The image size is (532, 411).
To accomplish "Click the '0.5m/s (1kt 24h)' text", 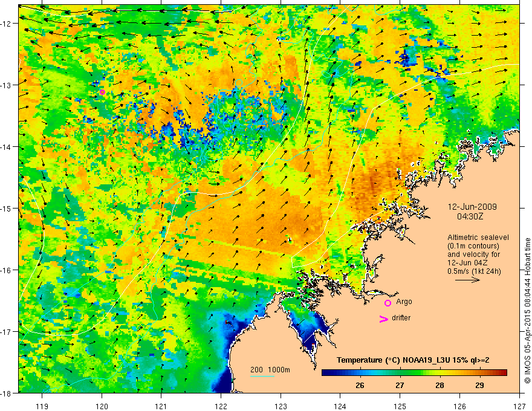I will coord(474,271).
